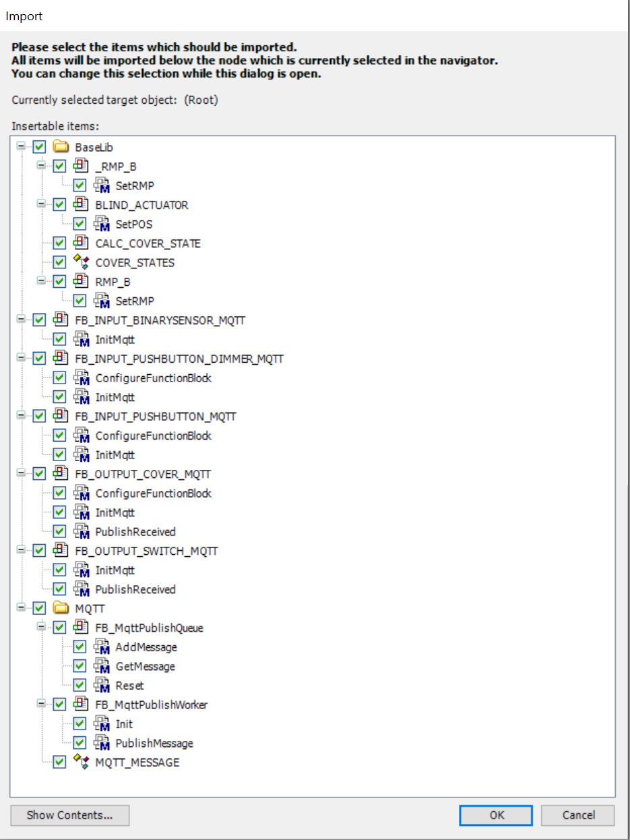Collapse the BaseLib folder node
Screen dimensions: 630x840
[x=22, y=146]
